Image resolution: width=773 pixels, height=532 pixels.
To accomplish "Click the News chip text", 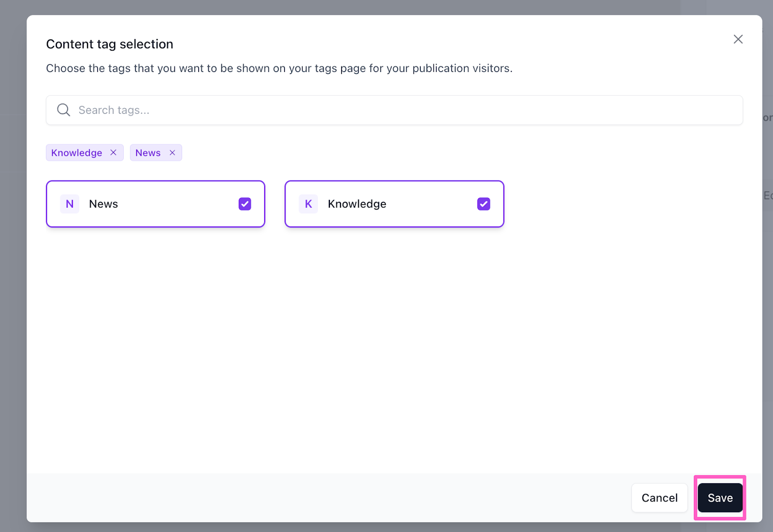I will click(x=148, y=153).
